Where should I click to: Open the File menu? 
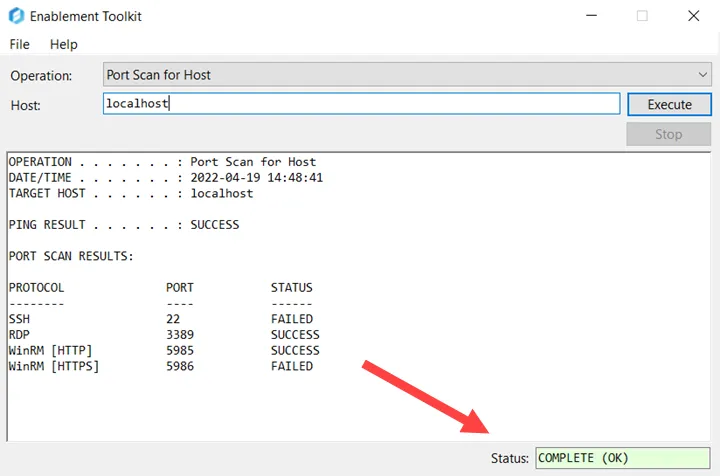(19, 45)
